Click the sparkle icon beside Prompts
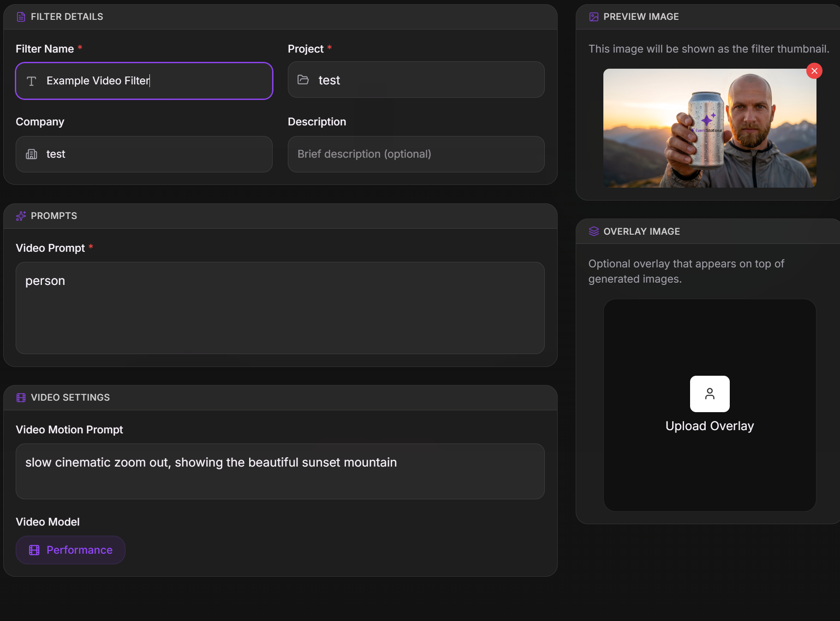This screenshot has height=621, width=840. pos(21,216)
